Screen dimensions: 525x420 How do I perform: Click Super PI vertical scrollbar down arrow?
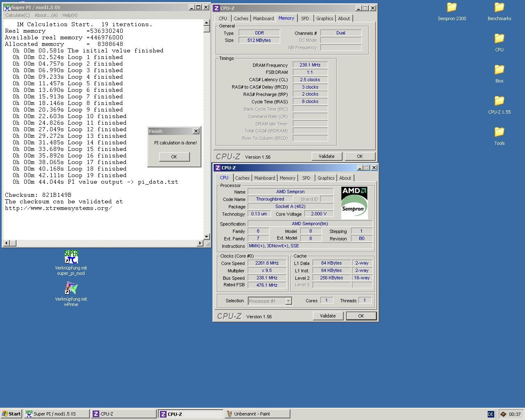(207, 237)
